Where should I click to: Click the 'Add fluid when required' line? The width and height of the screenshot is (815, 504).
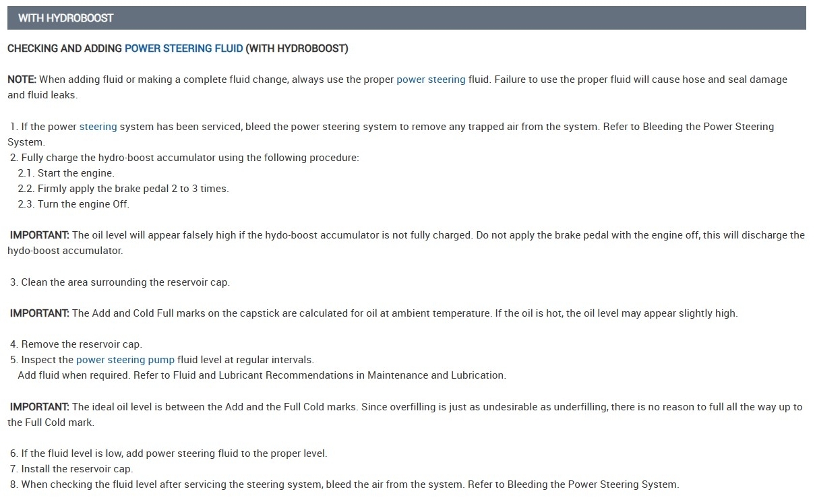[x=262, y=375]
